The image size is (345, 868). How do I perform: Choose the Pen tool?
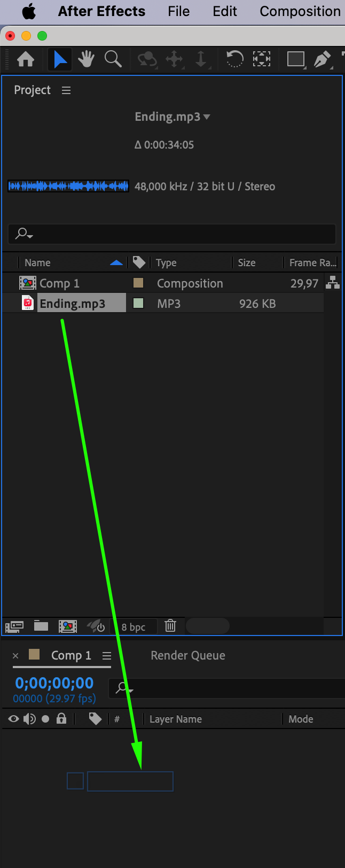pyautogui.click(x=322, y=59)
